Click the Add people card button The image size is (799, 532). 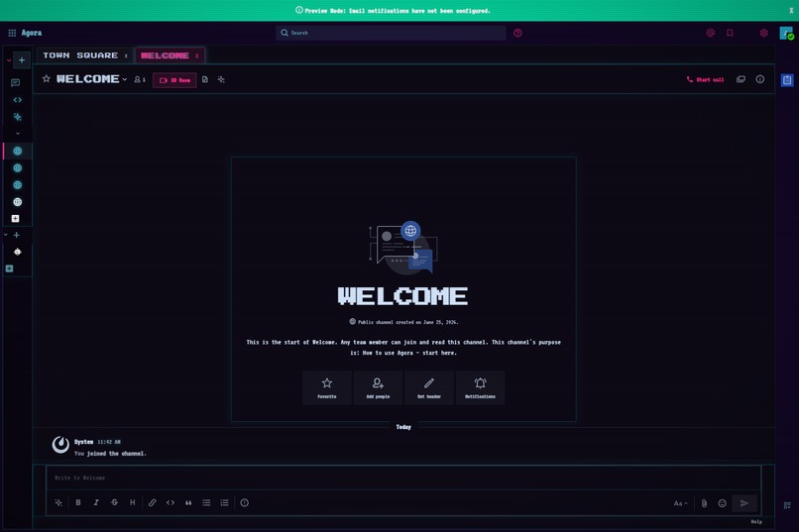[378, 388]
